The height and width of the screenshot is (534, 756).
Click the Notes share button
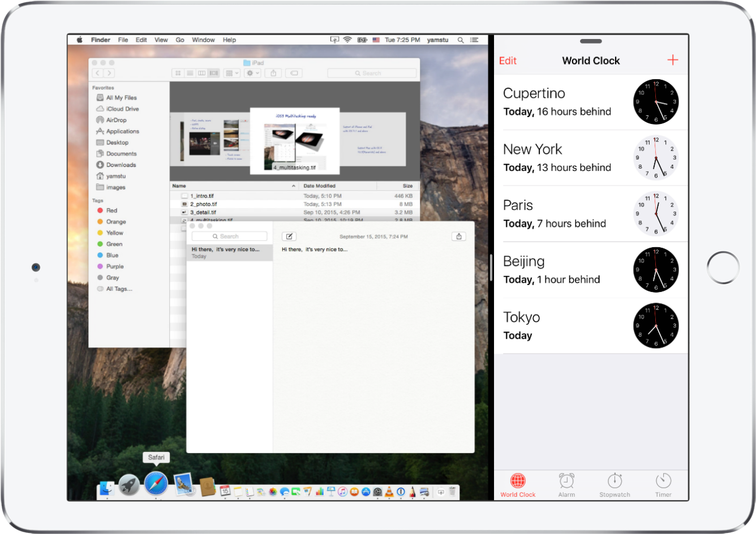click(x=459, y=236)
